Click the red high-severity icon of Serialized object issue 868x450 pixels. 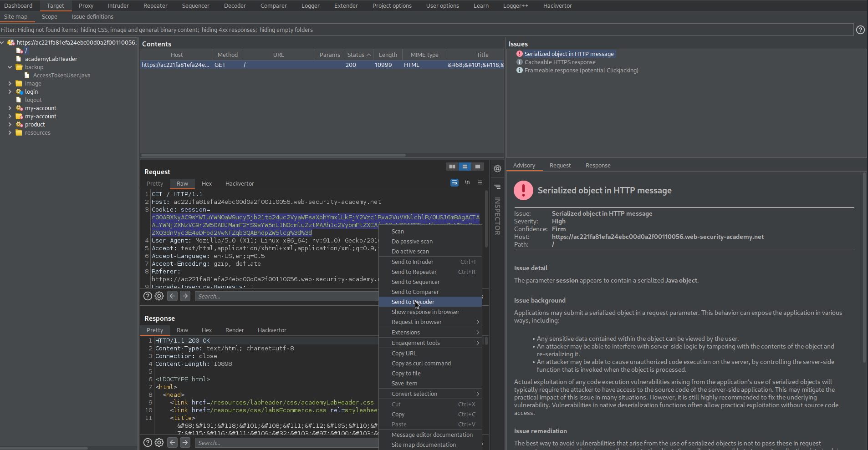519,54
